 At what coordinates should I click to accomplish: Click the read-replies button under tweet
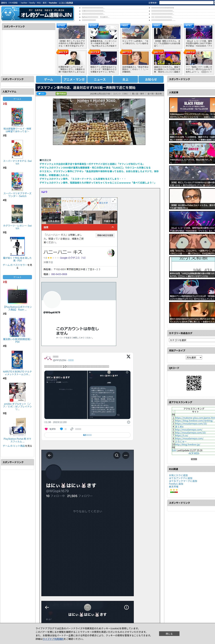87,435
